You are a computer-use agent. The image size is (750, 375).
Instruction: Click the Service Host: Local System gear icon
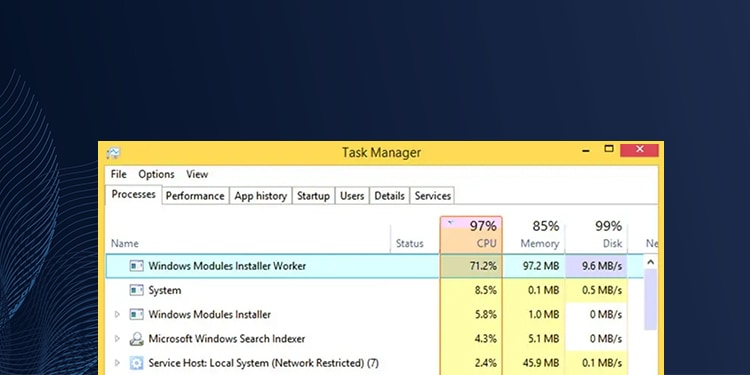[136, 363]
